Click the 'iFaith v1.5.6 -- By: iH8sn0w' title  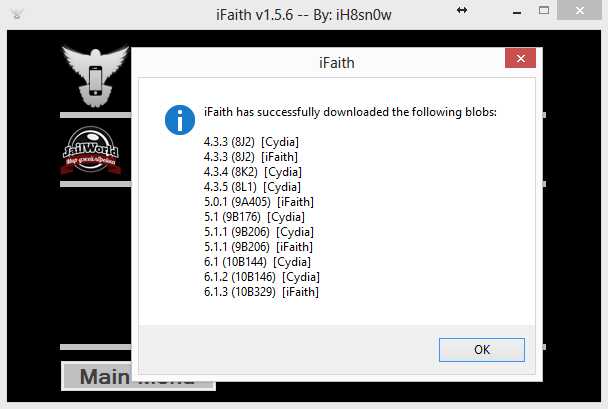(304, 15)
